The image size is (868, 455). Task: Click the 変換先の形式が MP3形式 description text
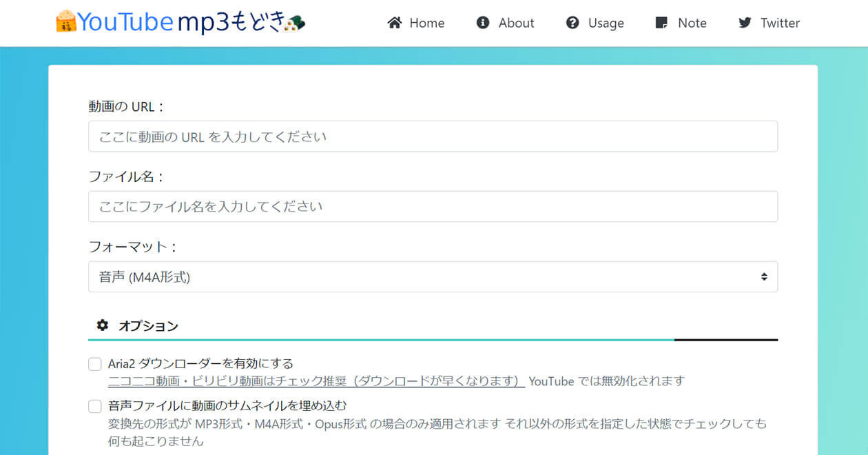[437, 432]
